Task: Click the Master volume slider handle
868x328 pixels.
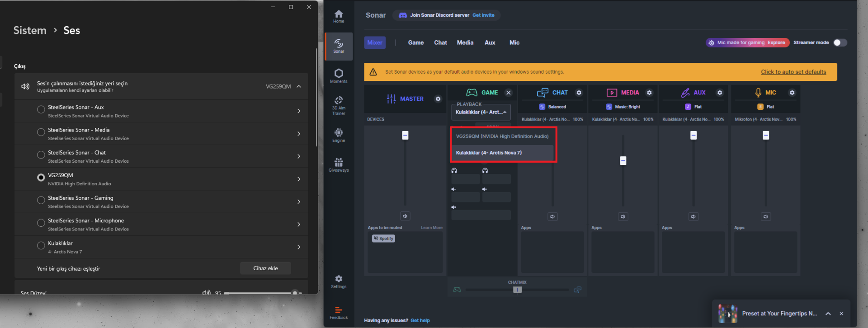Action: point(405,135)
